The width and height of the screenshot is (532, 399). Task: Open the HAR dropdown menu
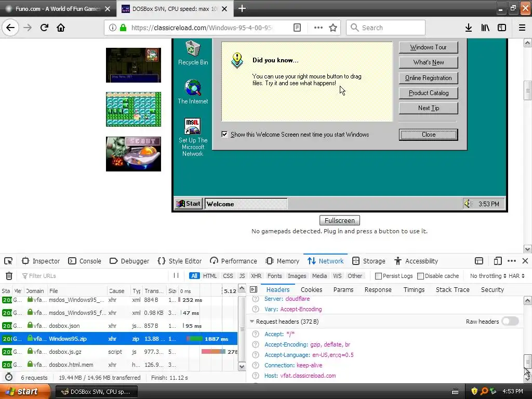(516, 276)
